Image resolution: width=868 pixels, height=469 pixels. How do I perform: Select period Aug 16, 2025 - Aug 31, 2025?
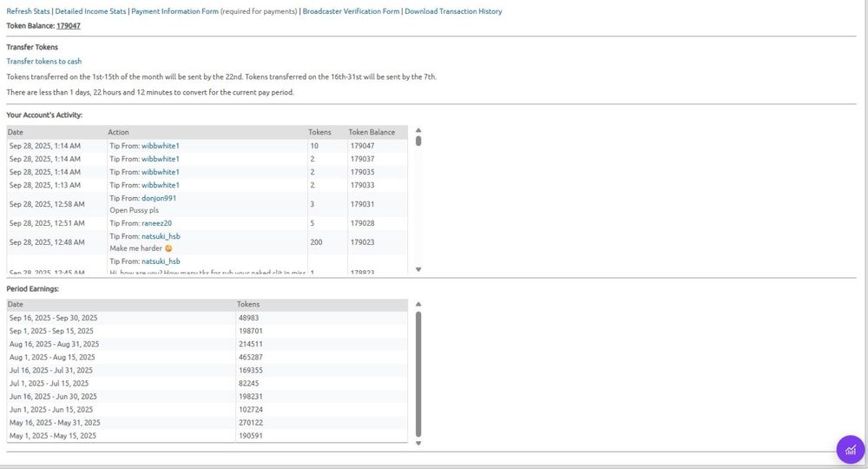pos(54,344)
